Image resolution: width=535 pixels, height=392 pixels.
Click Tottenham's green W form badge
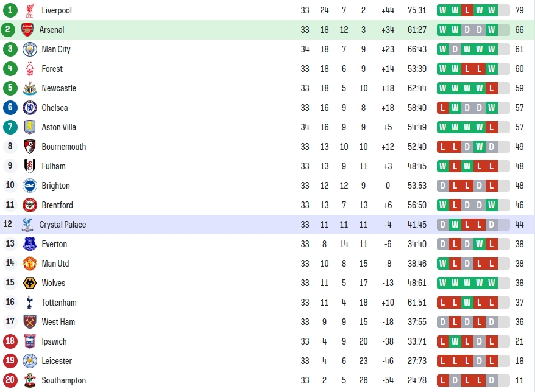click(467, 303)
